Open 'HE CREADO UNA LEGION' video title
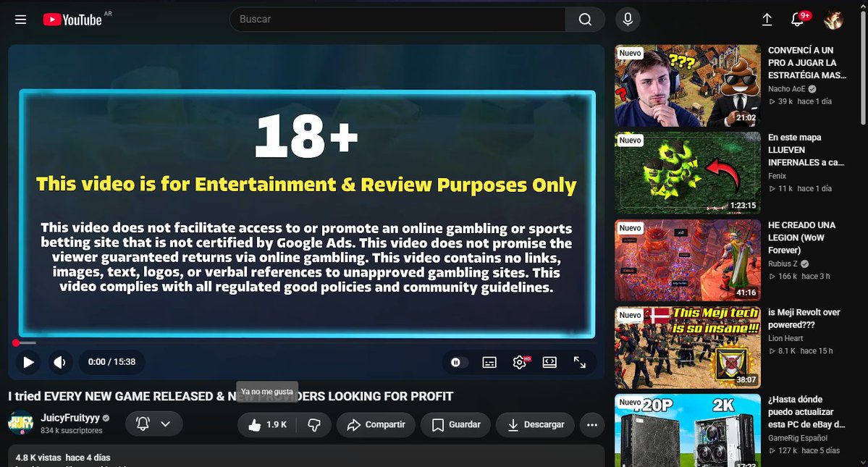Viewport: 868px width, 467px height. (x=801, y=237)
